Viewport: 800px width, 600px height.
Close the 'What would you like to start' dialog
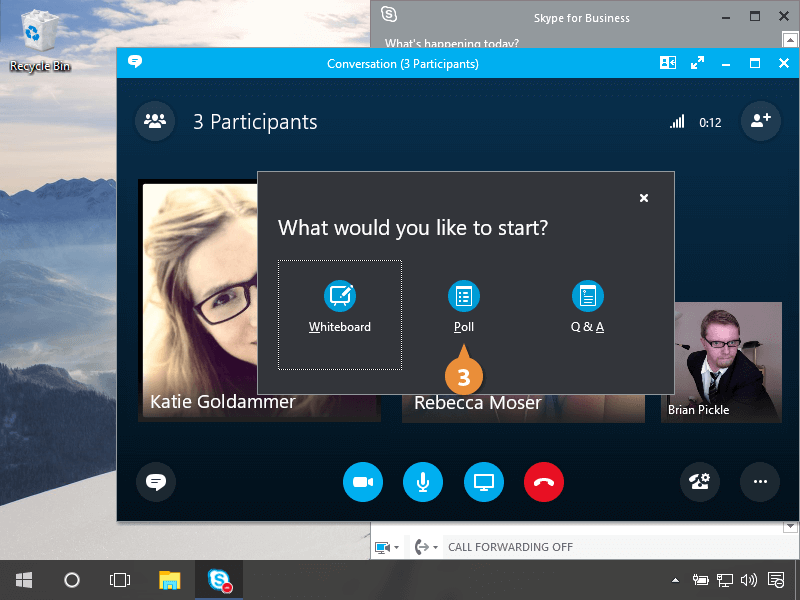click(644, 198)
